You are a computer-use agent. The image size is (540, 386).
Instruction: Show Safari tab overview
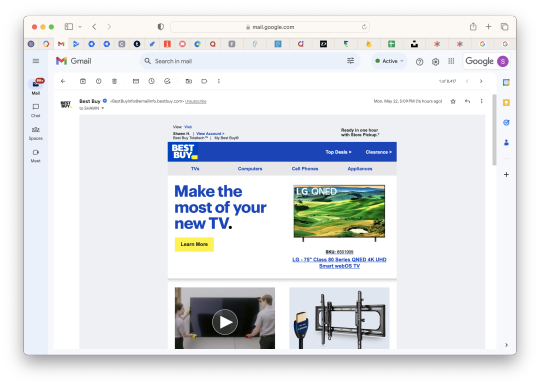pos(505,27)
